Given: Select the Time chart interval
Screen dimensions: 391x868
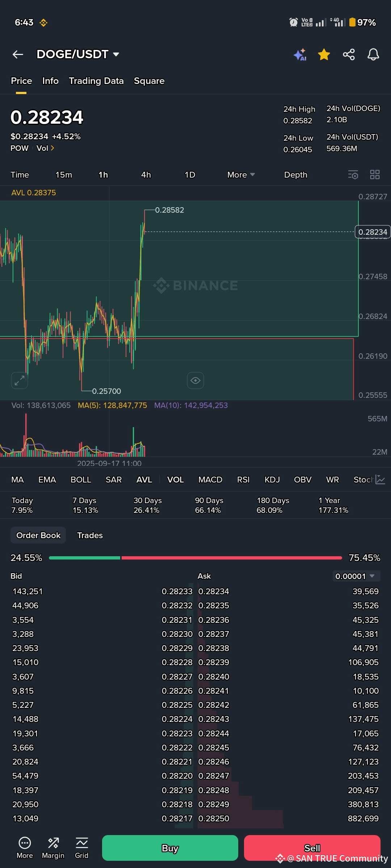Looking at the screenshot, I should (20, 175).
